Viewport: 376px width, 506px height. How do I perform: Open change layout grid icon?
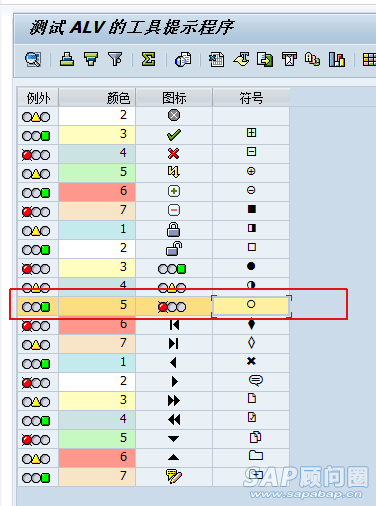pyautogui.click(x=369, y=60)
